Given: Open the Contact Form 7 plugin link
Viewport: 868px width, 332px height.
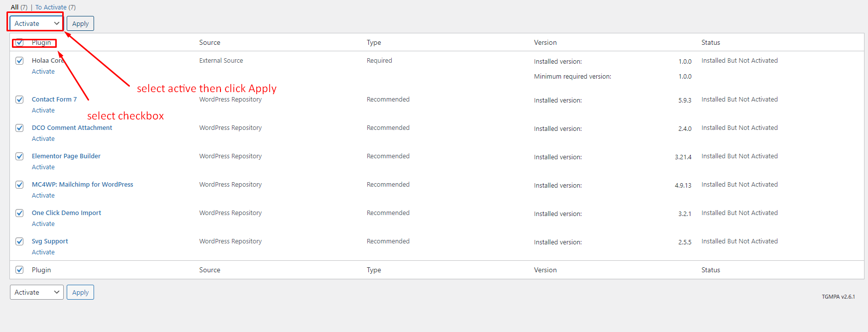Looking at the screenshot, I should (x=54, y=100).
